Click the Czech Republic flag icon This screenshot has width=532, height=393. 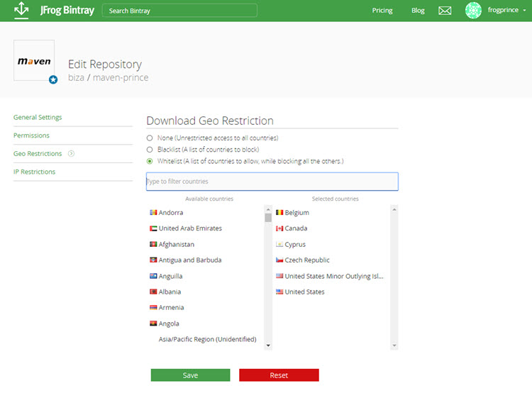[x=279, y=260]
